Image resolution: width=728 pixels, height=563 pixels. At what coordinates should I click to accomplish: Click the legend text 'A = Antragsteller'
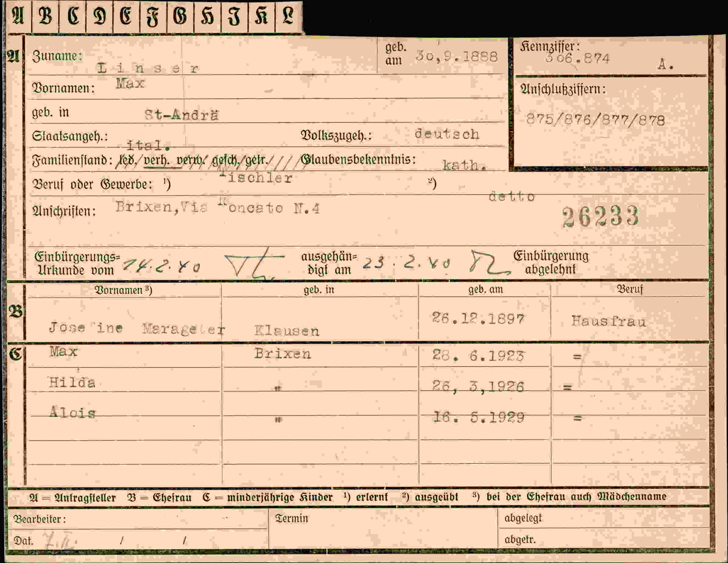(x=72, y=498)
